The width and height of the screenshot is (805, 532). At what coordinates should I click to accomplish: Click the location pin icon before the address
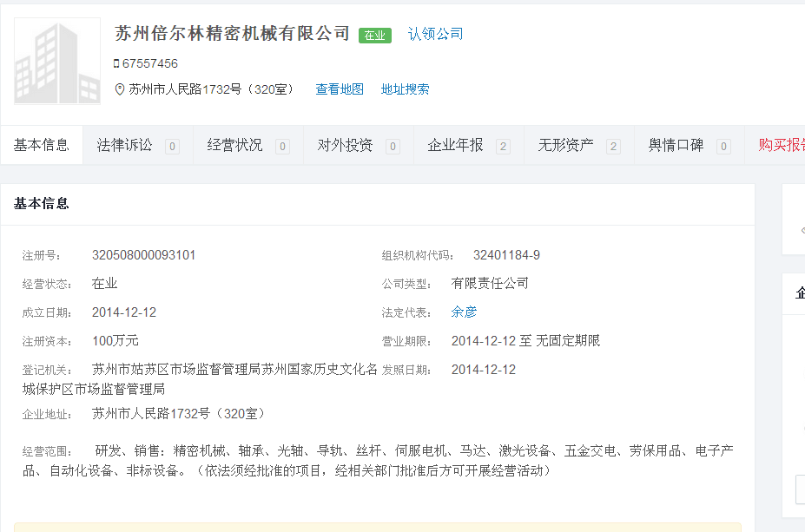(x=120, y=89)
